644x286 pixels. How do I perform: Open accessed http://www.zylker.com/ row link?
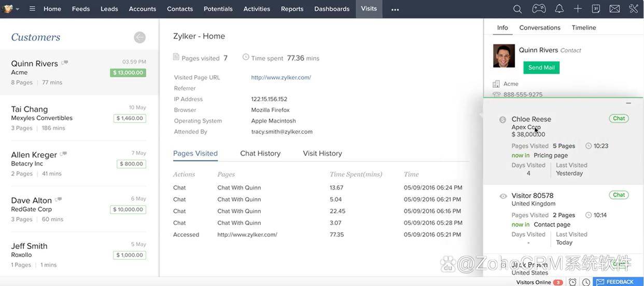tap(247, 235)
